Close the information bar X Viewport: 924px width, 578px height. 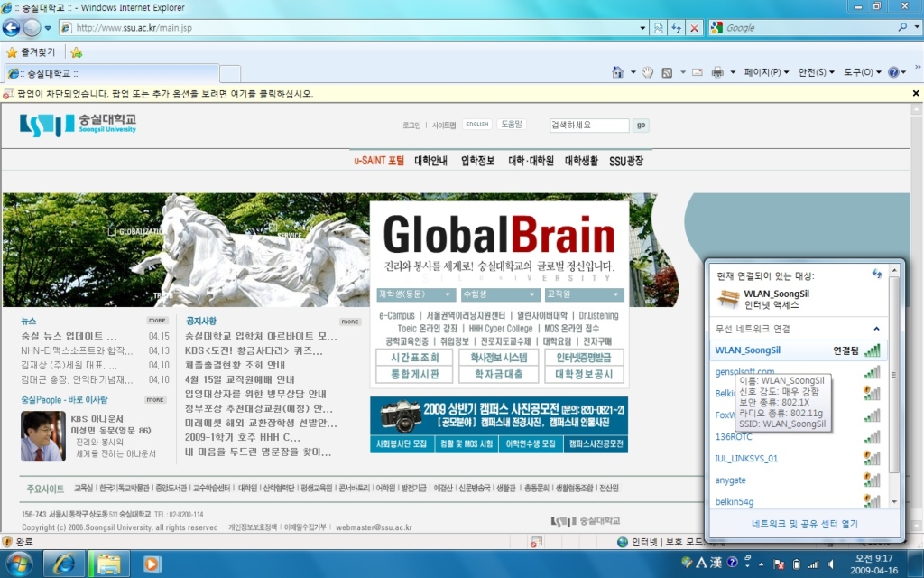click(916, 93)
